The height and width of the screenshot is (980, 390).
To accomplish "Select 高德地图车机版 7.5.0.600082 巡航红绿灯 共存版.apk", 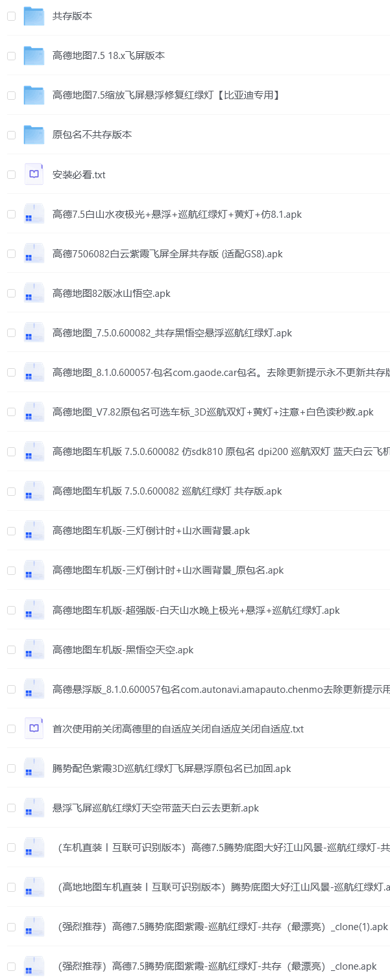I will [167, 491].
